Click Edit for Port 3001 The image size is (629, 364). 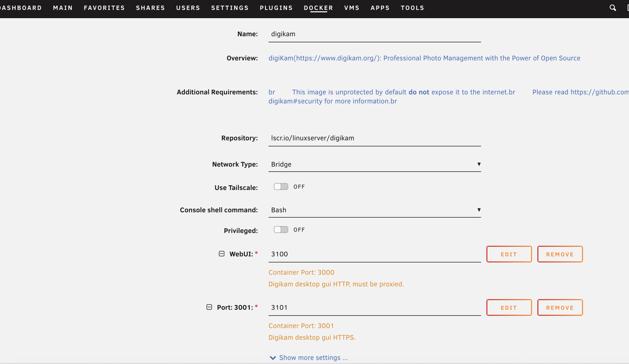(x=509, y=308)
